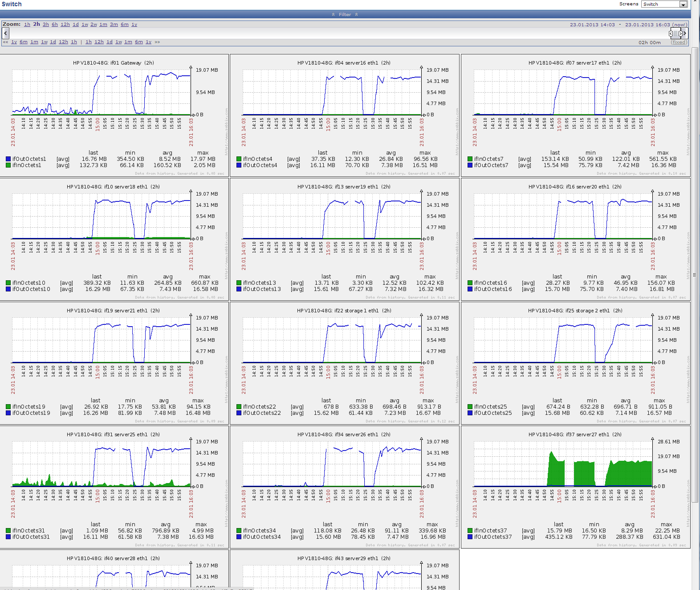Set zoom to 12h
Image resolution: width=700 pixels, height=590 pixels.
65,25
